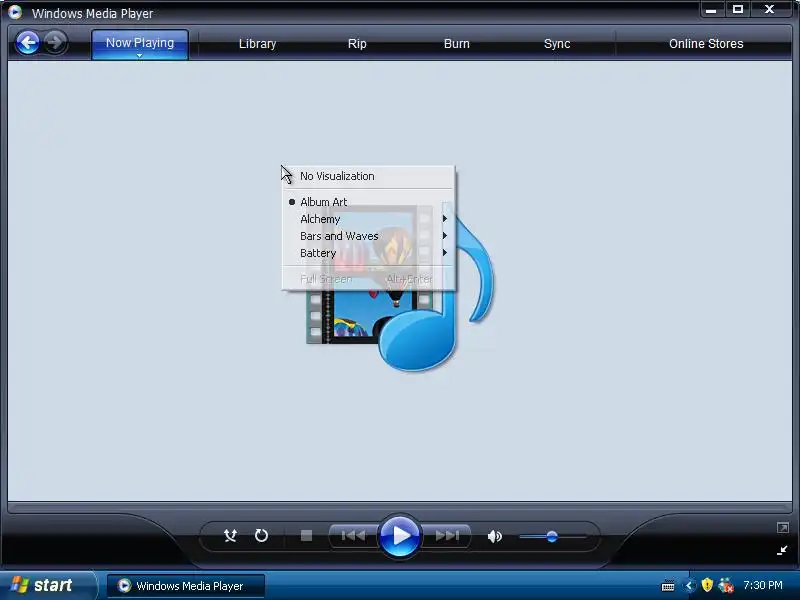Click the seek bar above the controls
This screenshot has width=800, height=600.
tap(400, 508)
